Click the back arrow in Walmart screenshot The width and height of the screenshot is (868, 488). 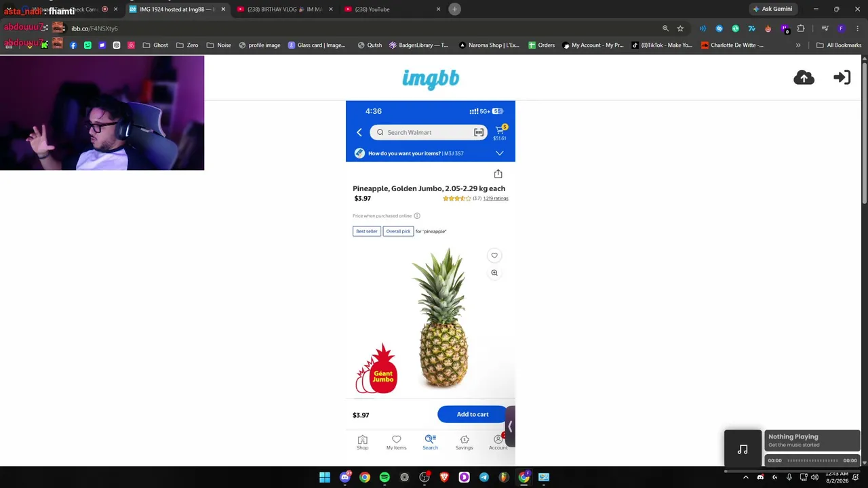point(359,133)
